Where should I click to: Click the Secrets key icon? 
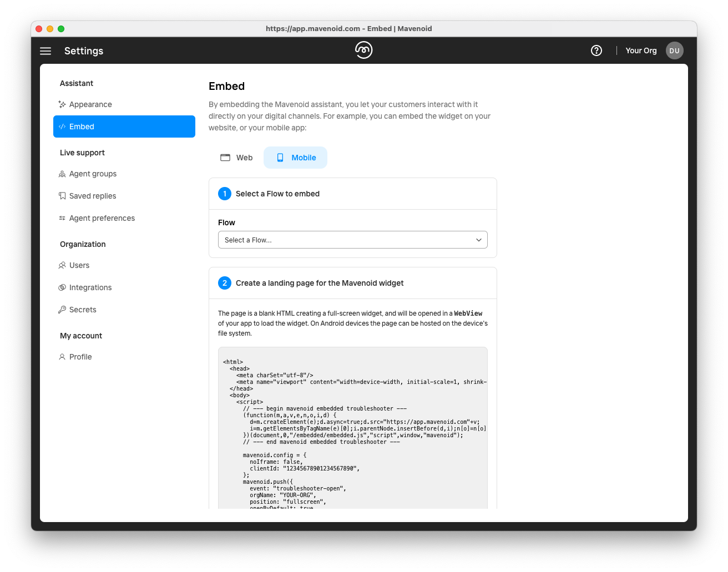62,310
